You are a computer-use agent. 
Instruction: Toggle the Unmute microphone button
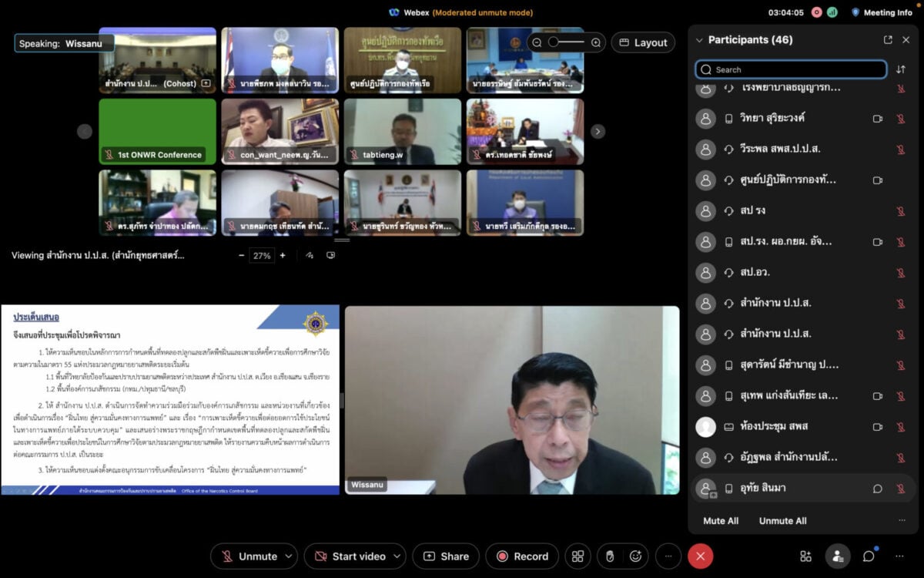pyautogui.click(x=249, y=556)
